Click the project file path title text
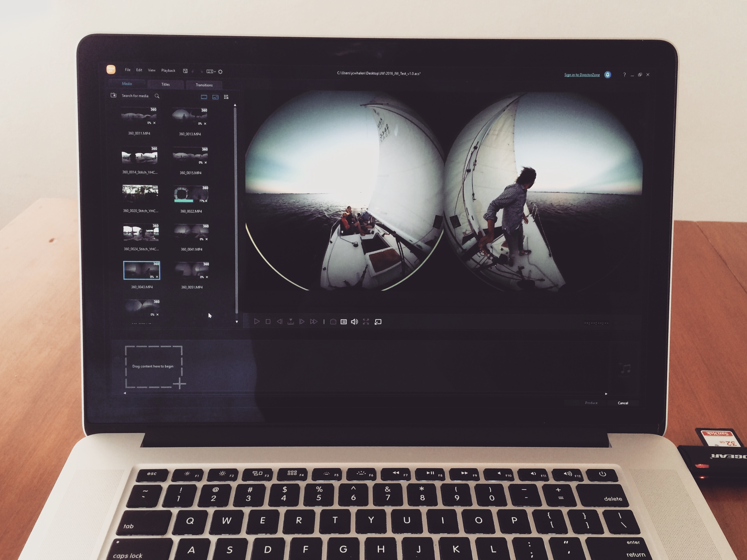Screen dimensions: 747x560 point(379,73)
